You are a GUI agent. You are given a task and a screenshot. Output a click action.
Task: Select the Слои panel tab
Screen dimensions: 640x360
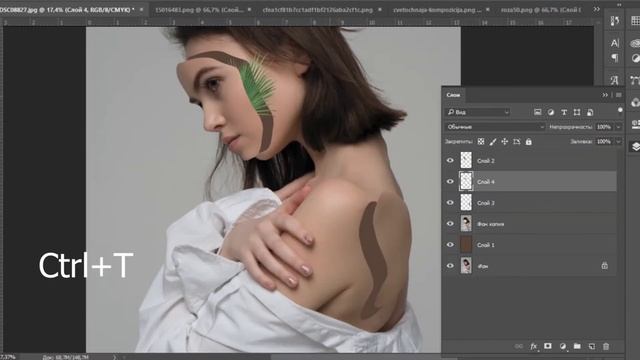(x=453, y=95)
